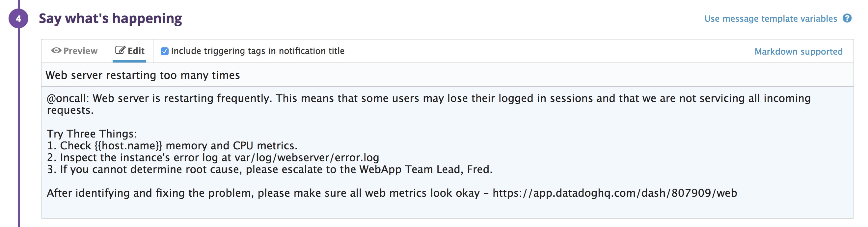Click the {{host.name}} template variable text
This screenshot has width=868, height=227.
[x=128, y=145]
